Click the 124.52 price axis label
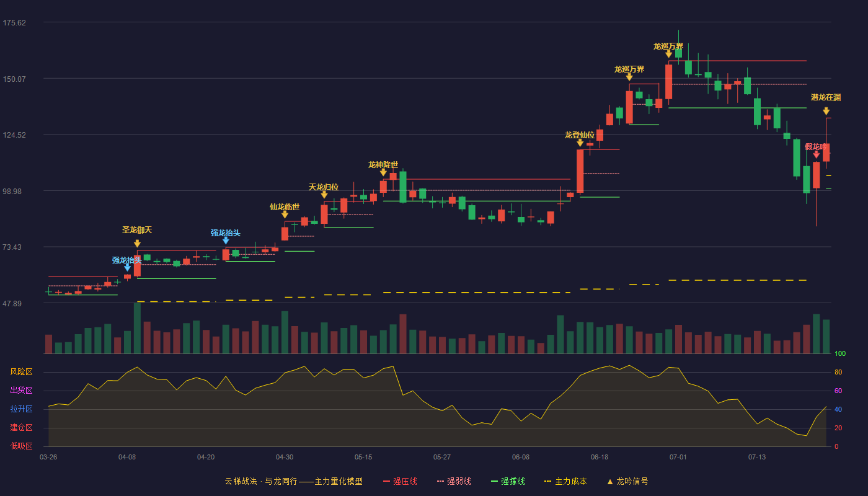Screen dimensions: 868x496 click(14, 135)
